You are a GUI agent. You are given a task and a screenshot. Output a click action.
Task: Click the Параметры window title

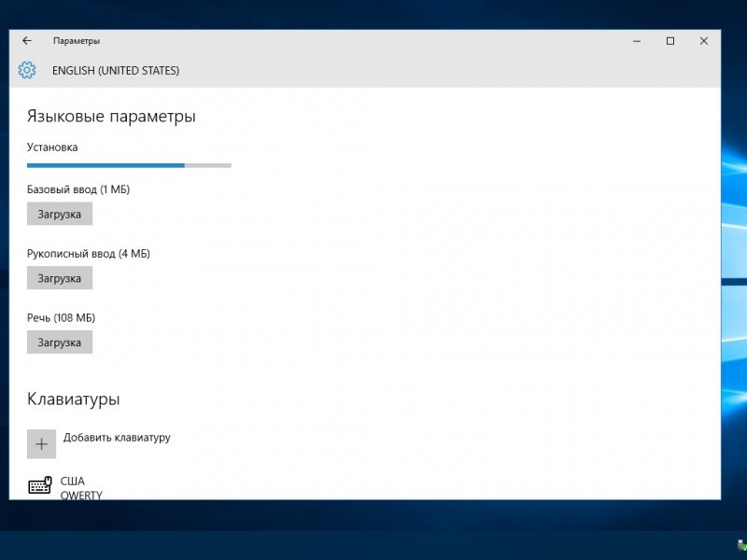[77, 41]
